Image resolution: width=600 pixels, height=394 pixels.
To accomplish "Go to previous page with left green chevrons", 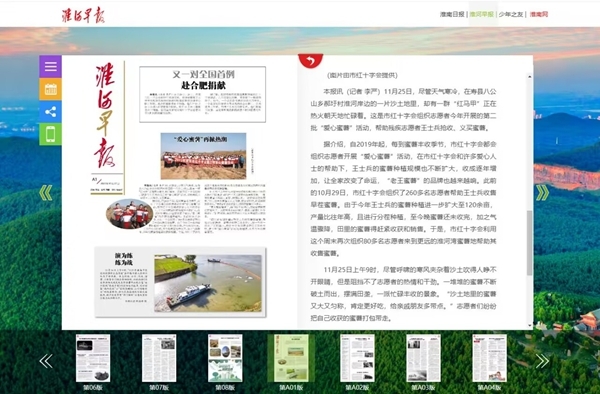I will coord(46,193).
